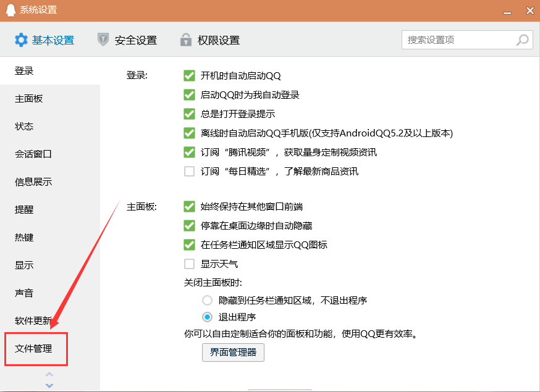Toggle 在任务栏通知区域显示QQ图标 checkbox
The width and height of the screenshot is (540, 392).
[x=189, y=244]
